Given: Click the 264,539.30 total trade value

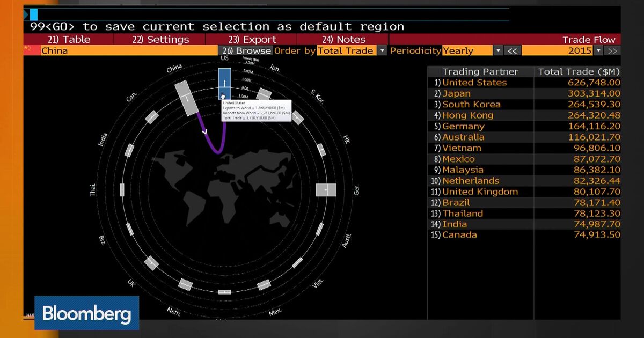Looking at the screenshot, I should coord(594,104).
